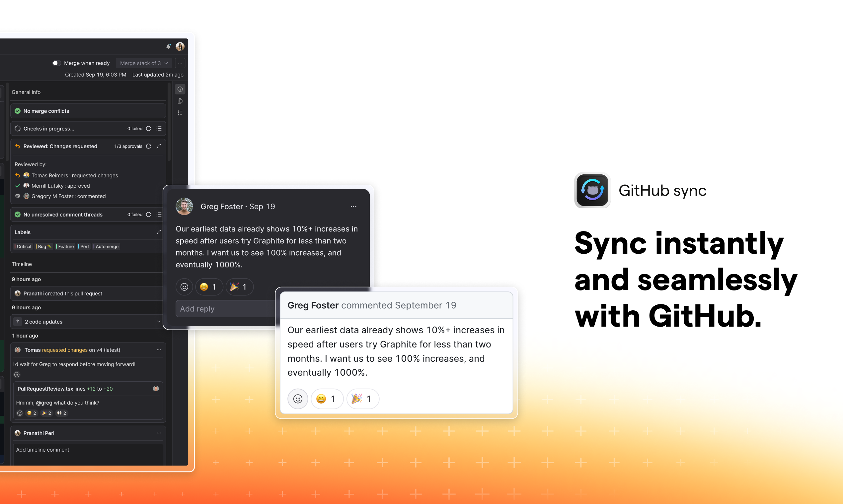Screen dimensions: 843x504
Task: Add reaction on dark Greg Foster comment
Action: [184, 287]
